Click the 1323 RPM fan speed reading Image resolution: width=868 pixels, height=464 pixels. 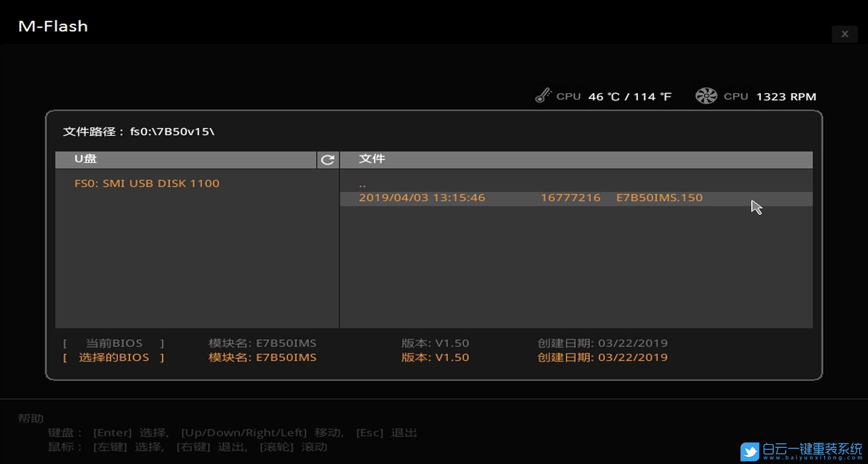[786, 96]
